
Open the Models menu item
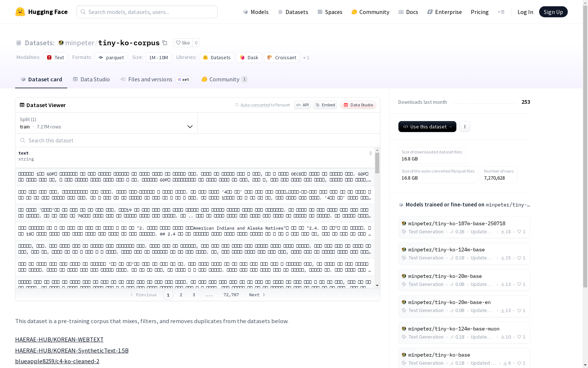(x=256, y=12)
